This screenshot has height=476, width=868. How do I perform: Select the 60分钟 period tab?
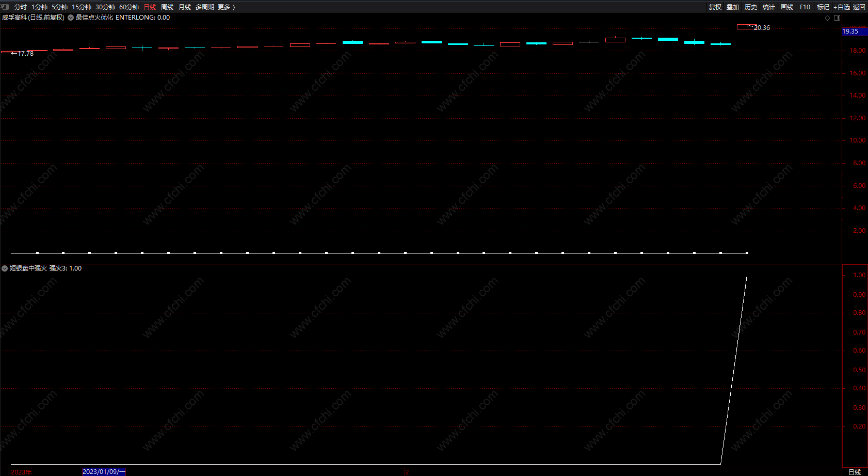[x=129, y=7]
